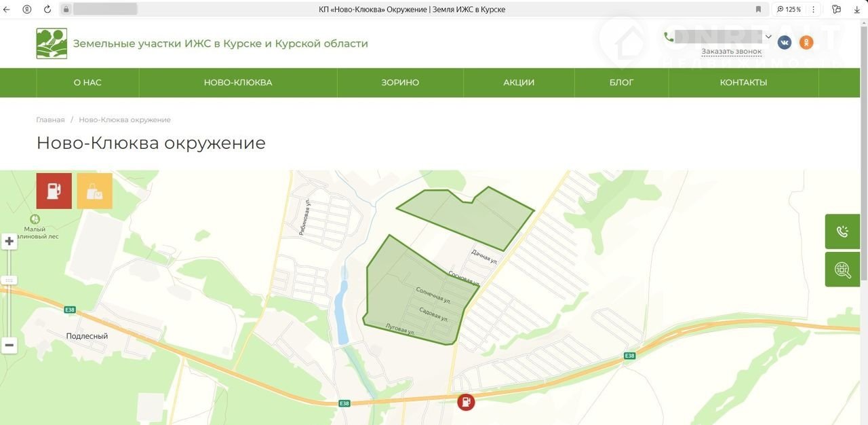Open the Odnoklassniki social icon
The height and width of the screenshot is (425, 868).
(806, 43)
